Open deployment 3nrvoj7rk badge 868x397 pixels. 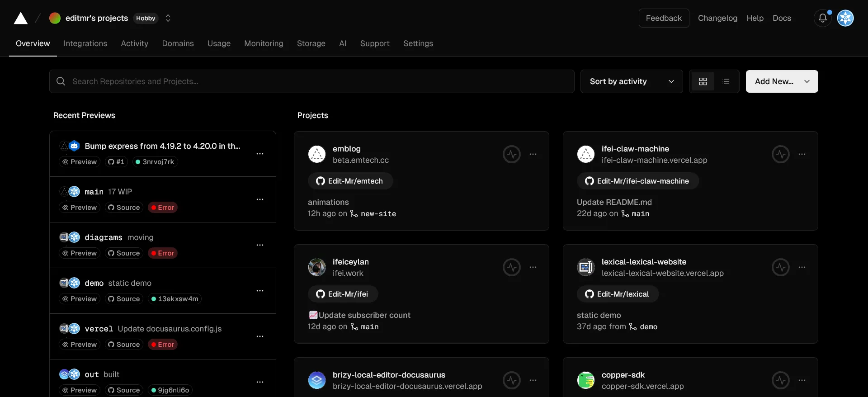tap(155, 162)
